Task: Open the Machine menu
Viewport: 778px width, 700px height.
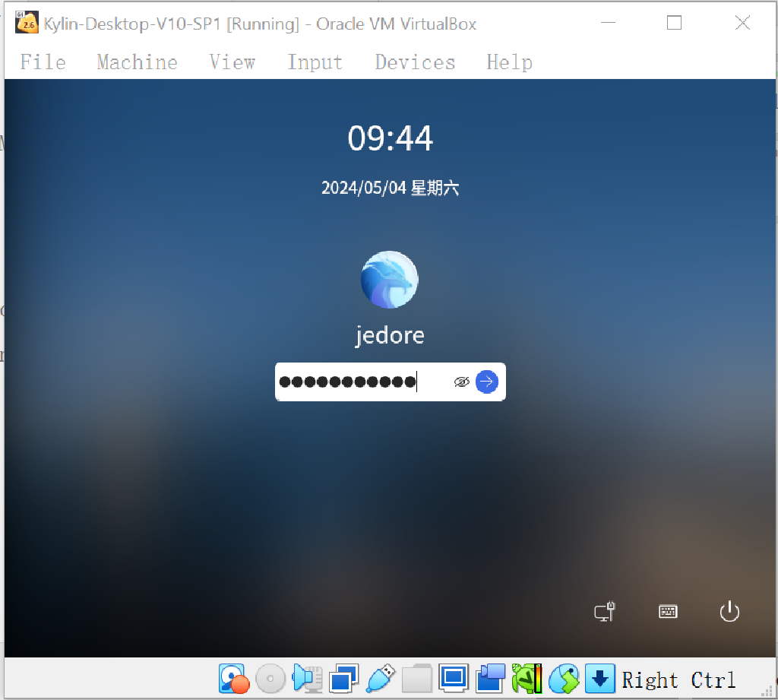Action: pyautogui.click(x=137, y=62)
